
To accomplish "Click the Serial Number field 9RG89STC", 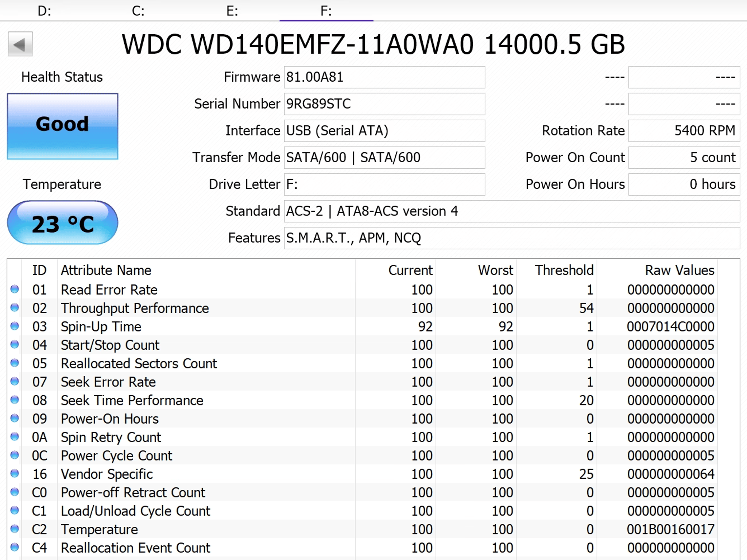I will [384, 104].
